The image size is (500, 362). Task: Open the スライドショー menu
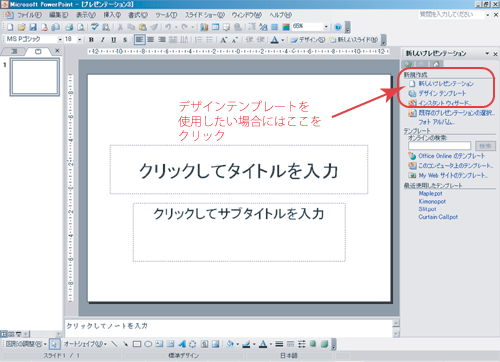pos(205,15)
